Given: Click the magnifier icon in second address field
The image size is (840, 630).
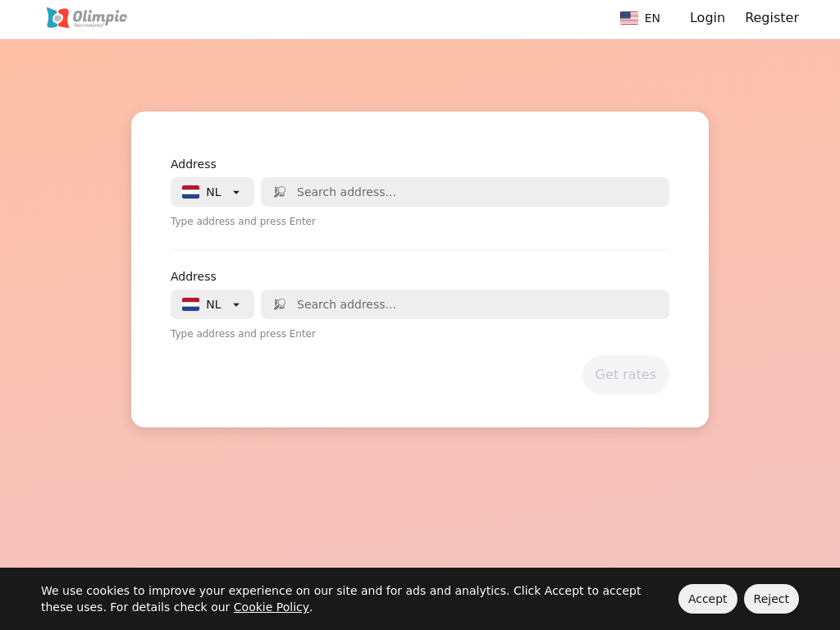Looking at the screenshot, I should point(280,304).
